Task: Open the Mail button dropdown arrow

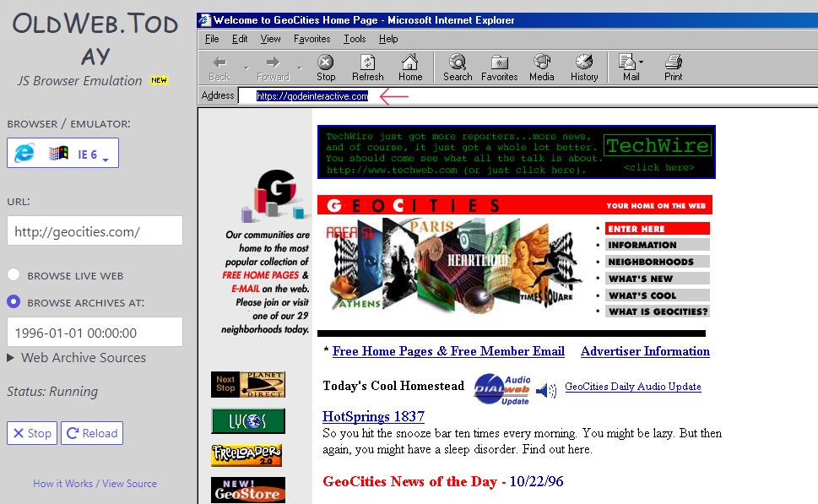Action: (642, 62)
